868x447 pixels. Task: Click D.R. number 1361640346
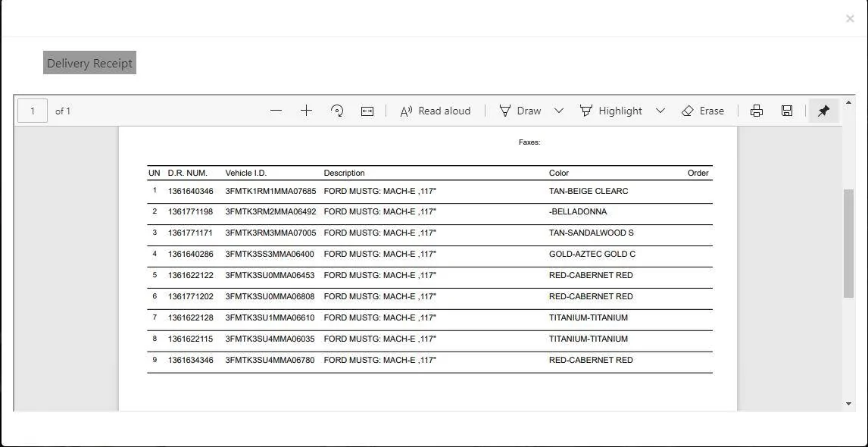tap(190, 191)
